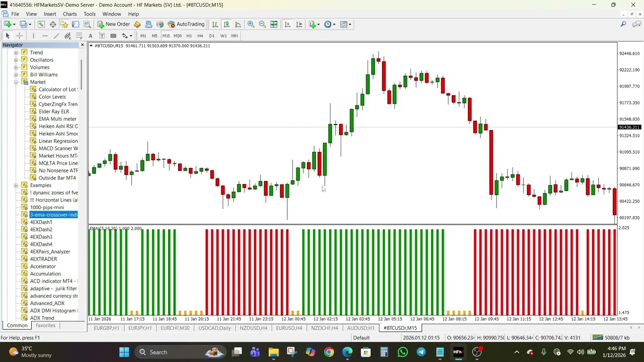Collapse the Market folder
Viewport: 644px width, 362px height.
[x=16, y=82]
